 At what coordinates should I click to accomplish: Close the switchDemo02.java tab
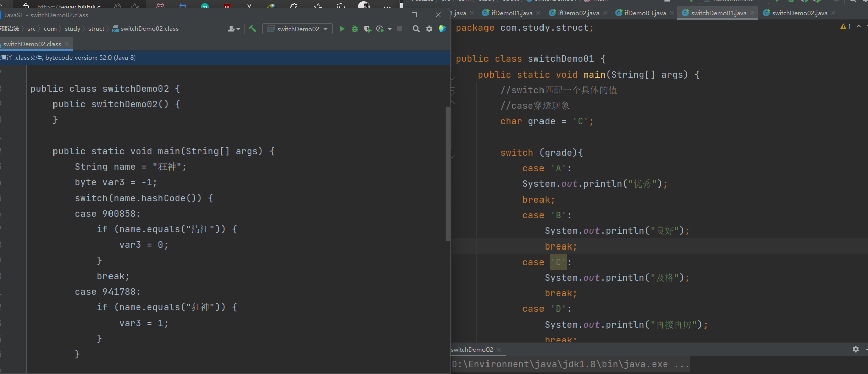click(x=833, y=13)
